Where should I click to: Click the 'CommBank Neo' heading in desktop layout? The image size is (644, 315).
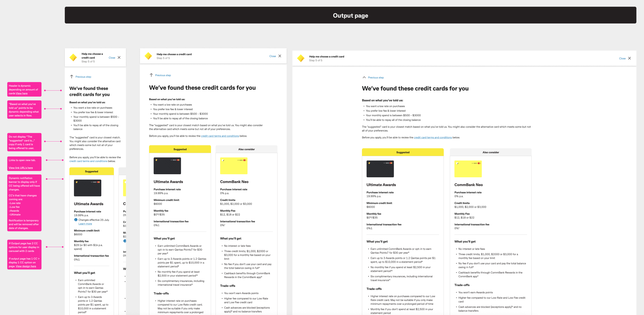tap(468, 185)
